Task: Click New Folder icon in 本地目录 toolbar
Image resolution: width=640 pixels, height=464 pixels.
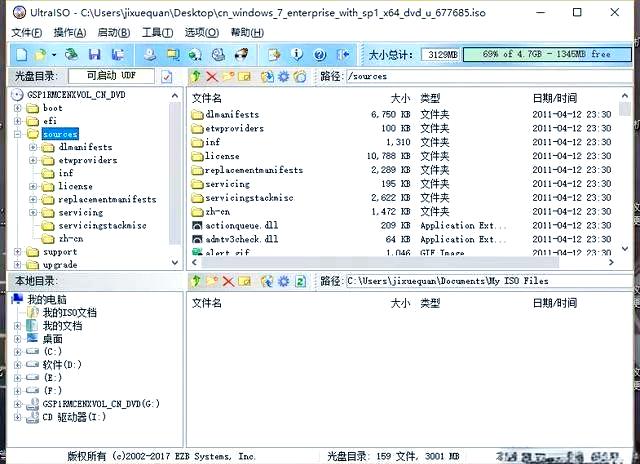Action: 212,281
